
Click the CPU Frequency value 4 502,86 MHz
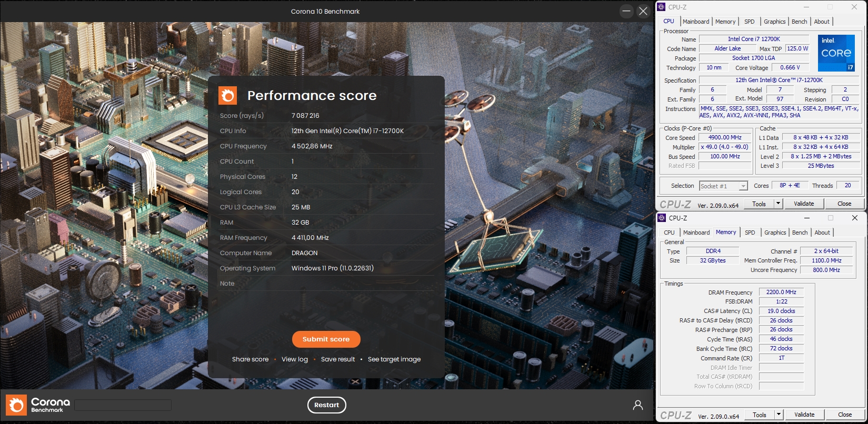click(x=312, y=146)
